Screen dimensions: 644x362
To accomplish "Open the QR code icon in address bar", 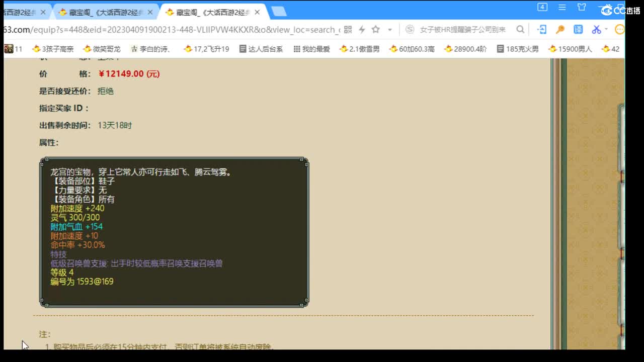I will pos(348,30).
